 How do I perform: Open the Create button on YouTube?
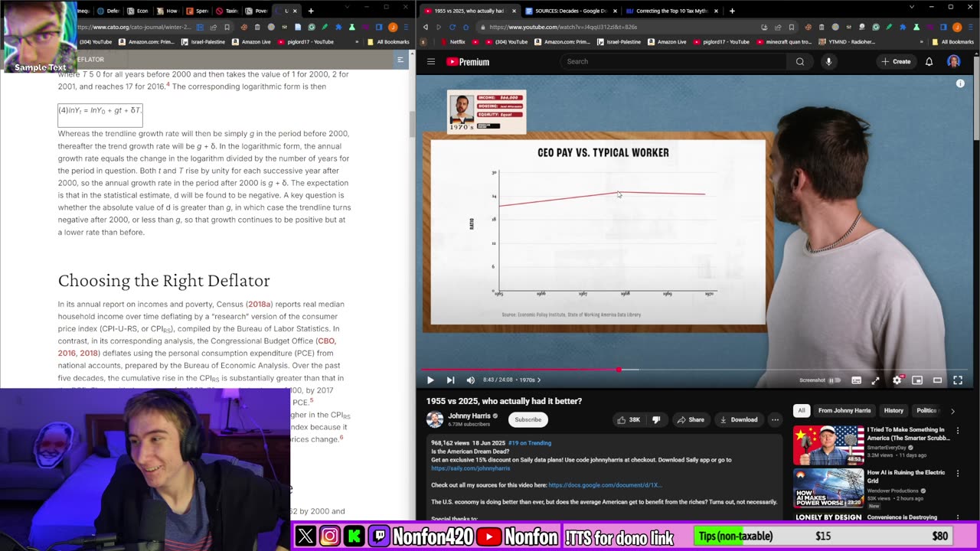coord(896,61)
